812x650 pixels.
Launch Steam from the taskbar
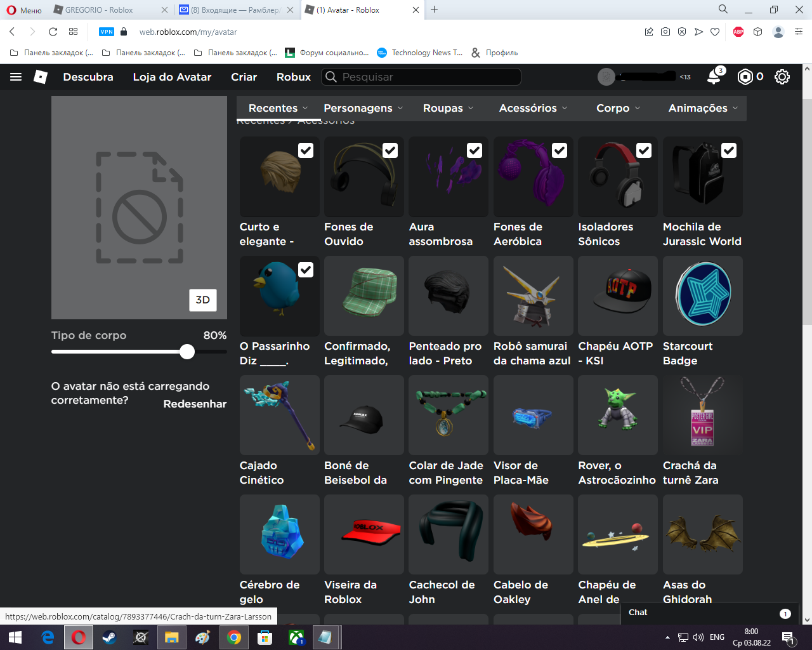click(x=109, y=637)
